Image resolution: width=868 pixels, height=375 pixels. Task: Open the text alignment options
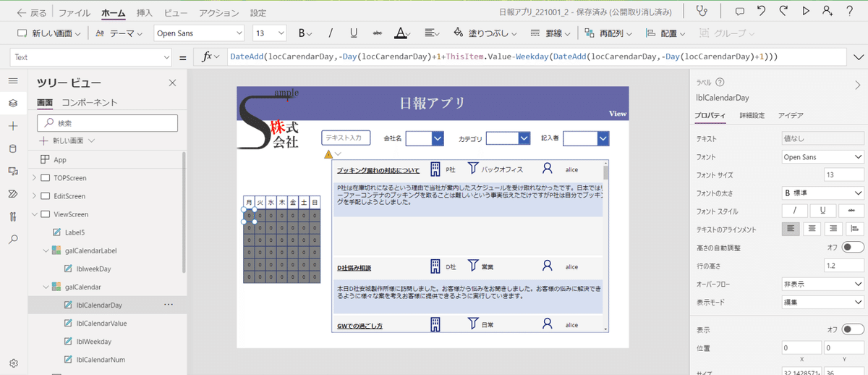[x=433, y=33]
